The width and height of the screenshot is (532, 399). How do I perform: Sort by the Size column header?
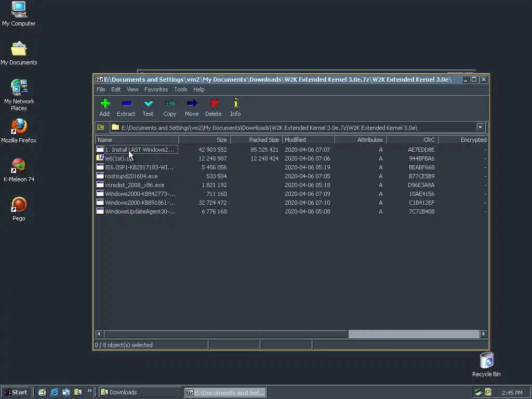point(204,140)
